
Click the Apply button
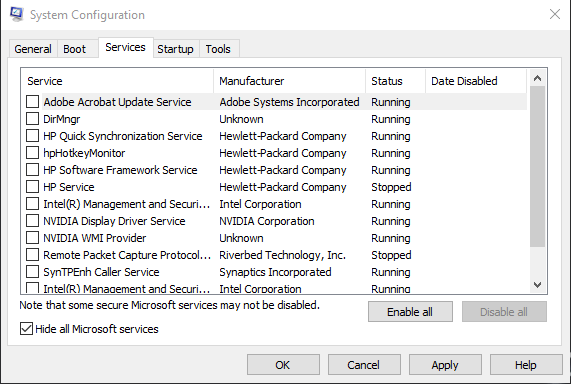coord(445,365)
